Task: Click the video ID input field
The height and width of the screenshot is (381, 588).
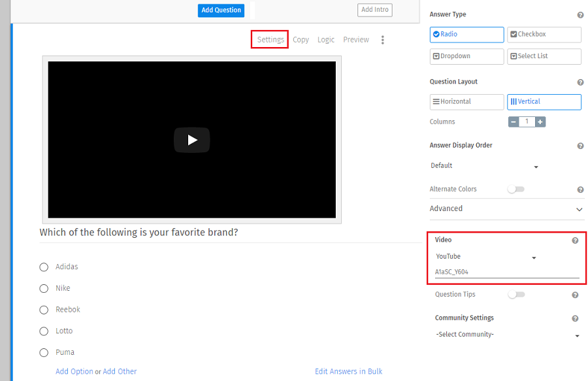Action: [x=506, y=272]
